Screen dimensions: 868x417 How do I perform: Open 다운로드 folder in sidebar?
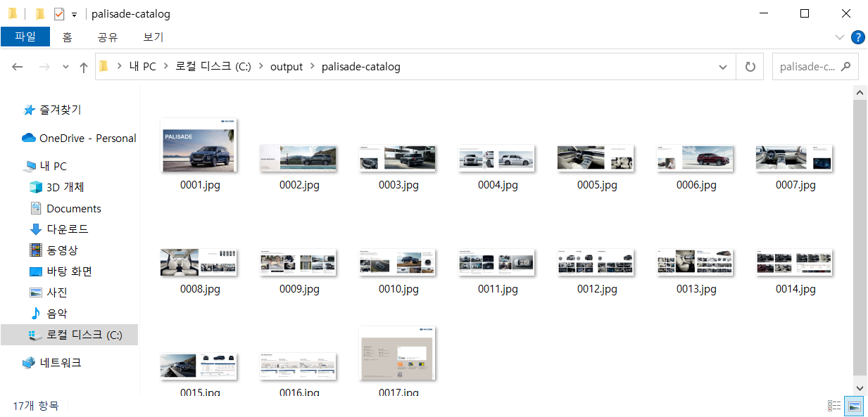[x=67, y=229]
